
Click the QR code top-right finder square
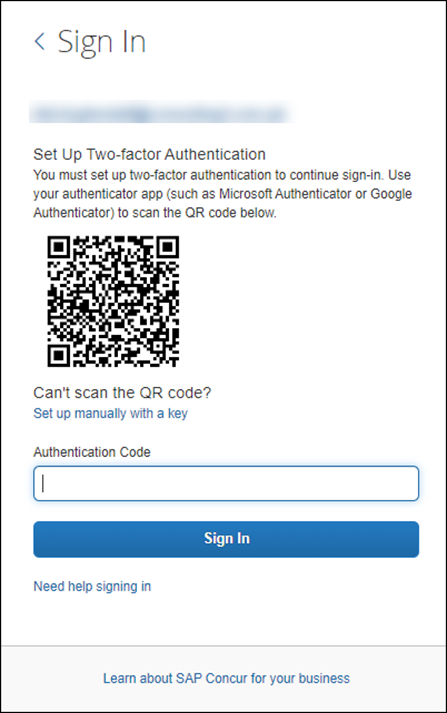tap(168, 247)
